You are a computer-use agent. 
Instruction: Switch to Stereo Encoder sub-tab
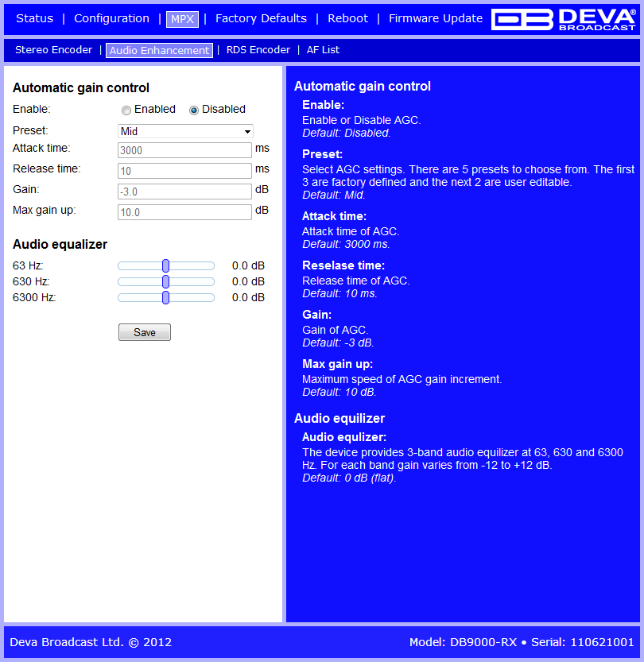coord(53,50)
